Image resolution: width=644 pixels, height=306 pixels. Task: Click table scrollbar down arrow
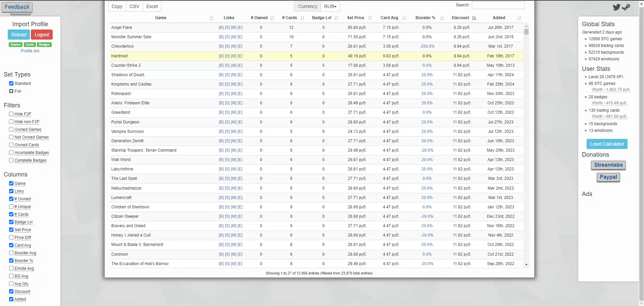pos(526,265)
